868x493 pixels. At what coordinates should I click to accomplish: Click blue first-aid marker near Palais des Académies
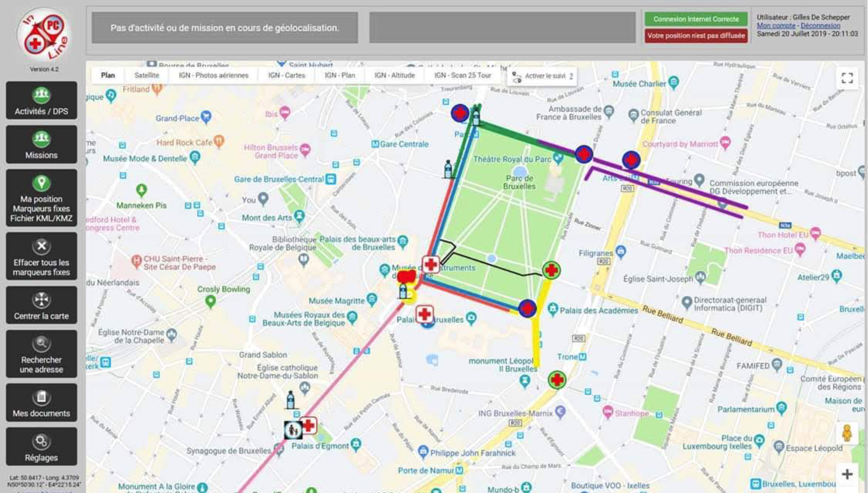tap(527, 308)
